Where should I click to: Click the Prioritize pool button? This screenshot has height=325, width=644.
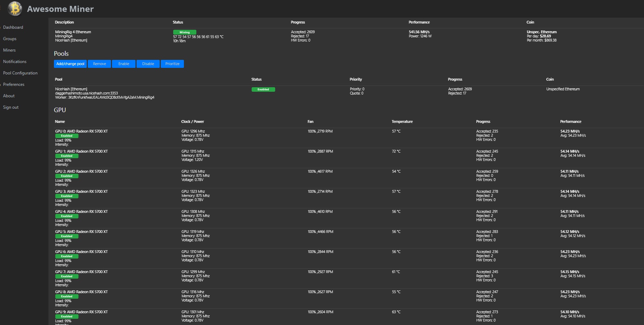(172, 64)
